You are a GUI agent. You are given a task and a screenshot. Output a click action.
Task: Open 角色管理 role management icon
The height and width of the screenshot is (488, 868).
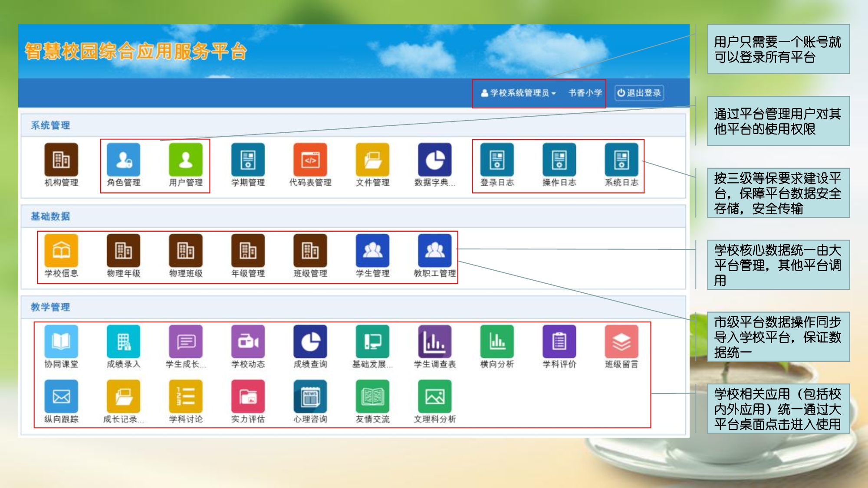[x=124, y=160]
